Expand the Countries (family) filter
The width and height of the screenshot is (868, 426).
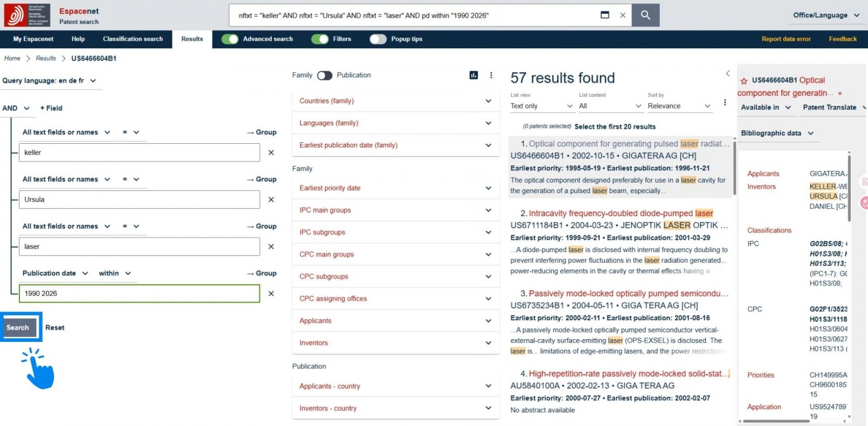tap(395, 101)
